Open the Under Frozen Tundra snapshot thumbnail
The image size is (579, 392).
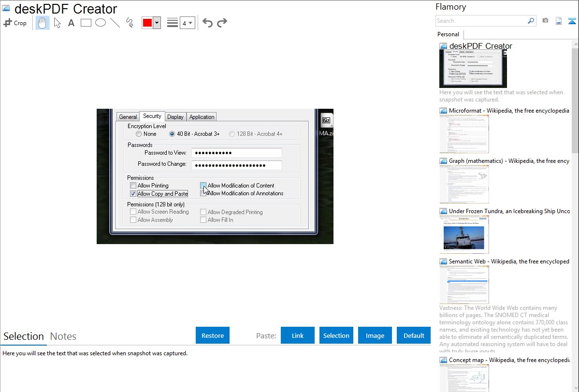tap(464, 234)
